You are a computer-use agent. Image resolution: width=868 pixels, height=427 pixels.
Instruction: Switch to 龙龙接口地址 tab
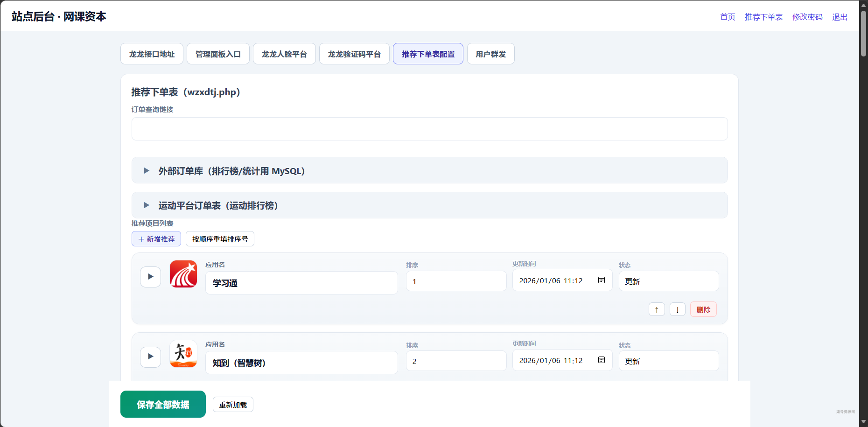tap(152, 54)
